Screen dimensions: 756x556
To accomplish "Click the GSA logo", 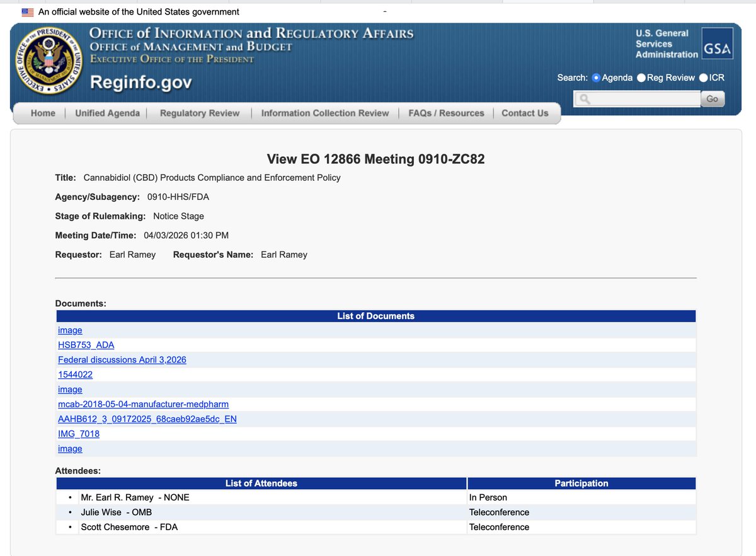I will point(718,43).
